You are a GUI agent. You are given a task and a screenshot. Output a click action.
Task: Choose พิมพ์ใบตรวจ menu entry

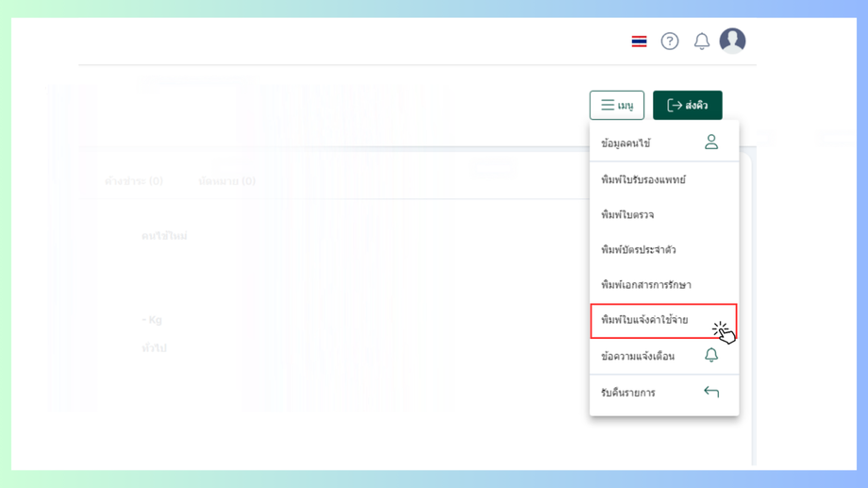point(627,215)
